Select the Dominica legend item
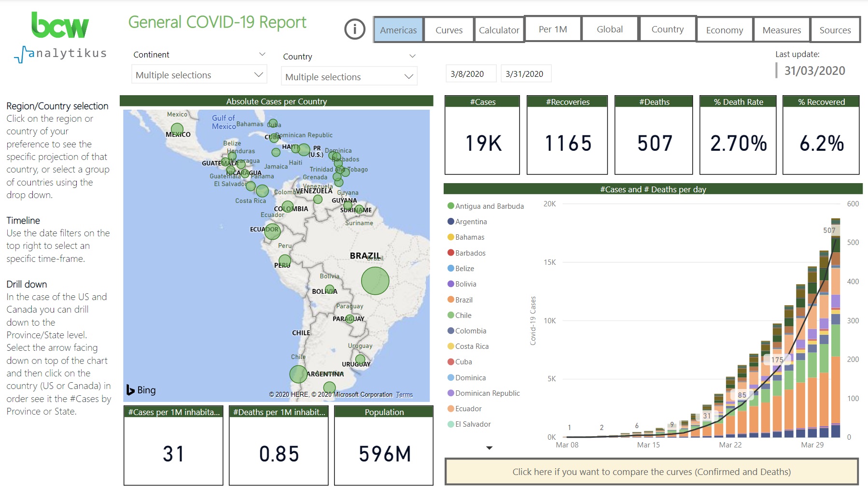 point(467,377)
